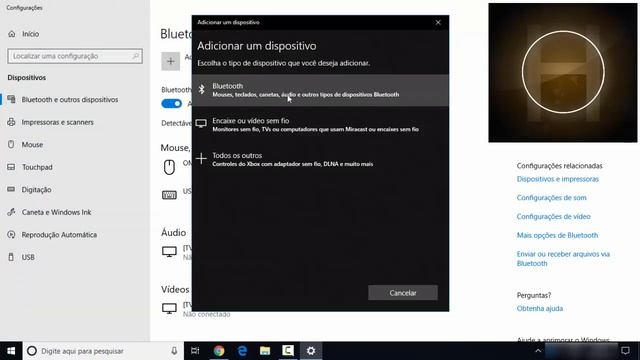Open Camtasia app from taskbar
Image resolution: width=640 pixels, height=360 pixels.
(288, 351)
